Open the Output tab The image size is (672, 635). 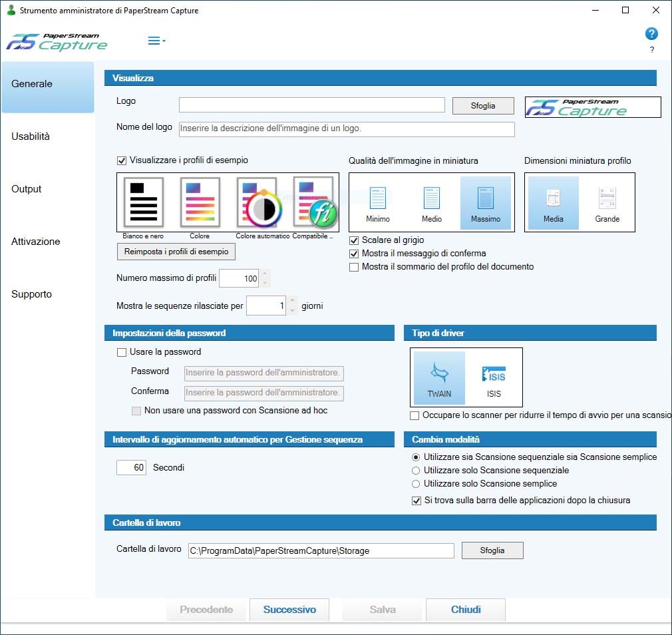click(27, 189)
